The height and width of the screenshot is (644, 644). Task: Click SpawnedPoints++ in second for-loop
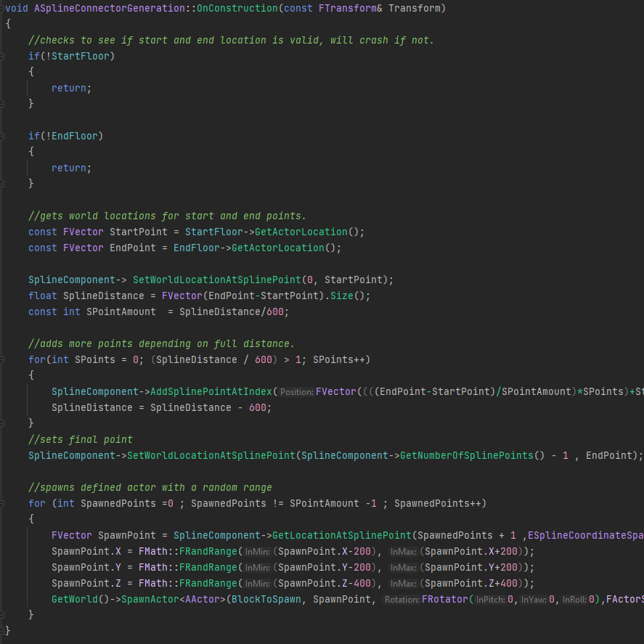(x=437, y=504)
